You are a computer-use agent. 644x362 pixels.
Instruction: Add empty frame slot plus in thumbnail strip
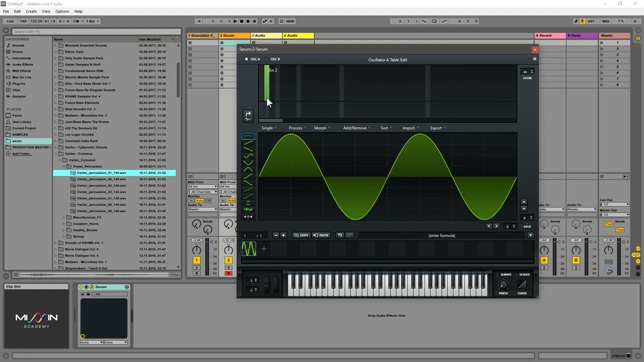pyautogui.click(x=264, y=249)
